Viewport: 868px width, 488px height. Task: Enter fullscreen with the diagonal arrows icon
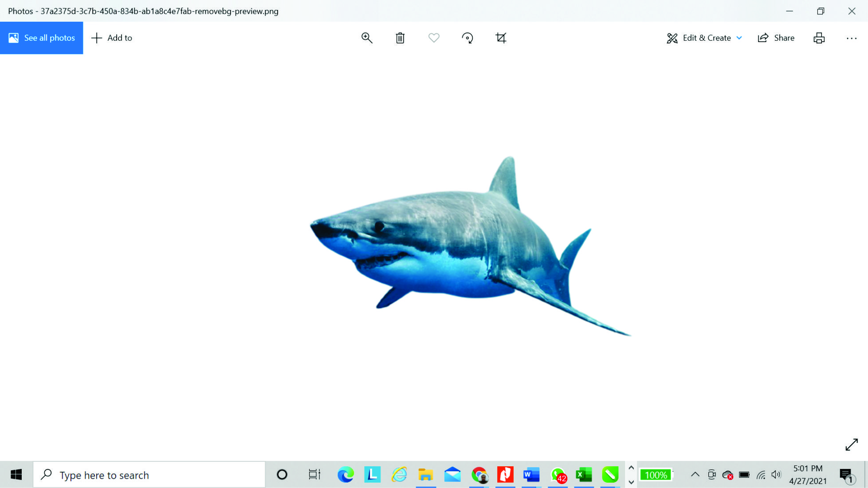click(x=851, y=444)
